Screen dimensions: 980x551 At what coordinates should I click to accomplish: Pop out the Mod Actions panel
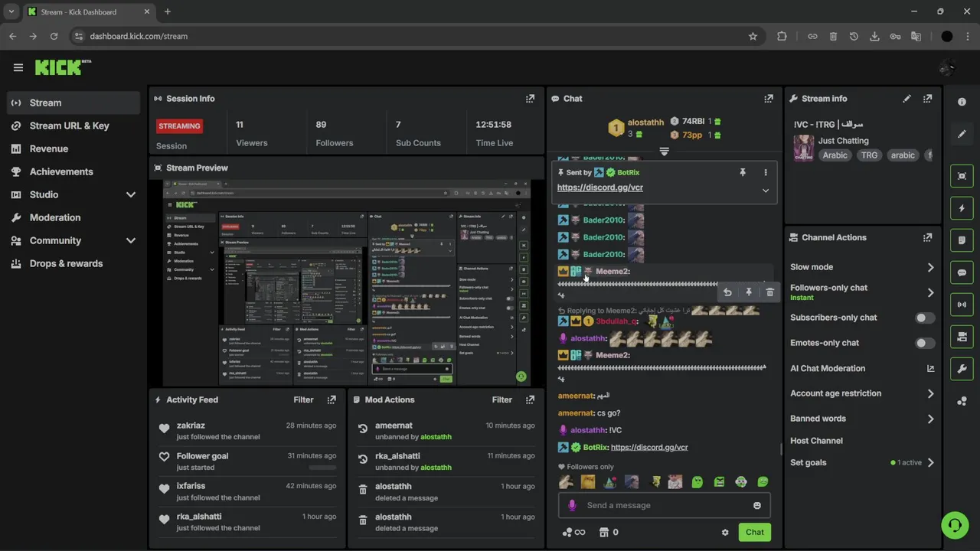(530, 399)
